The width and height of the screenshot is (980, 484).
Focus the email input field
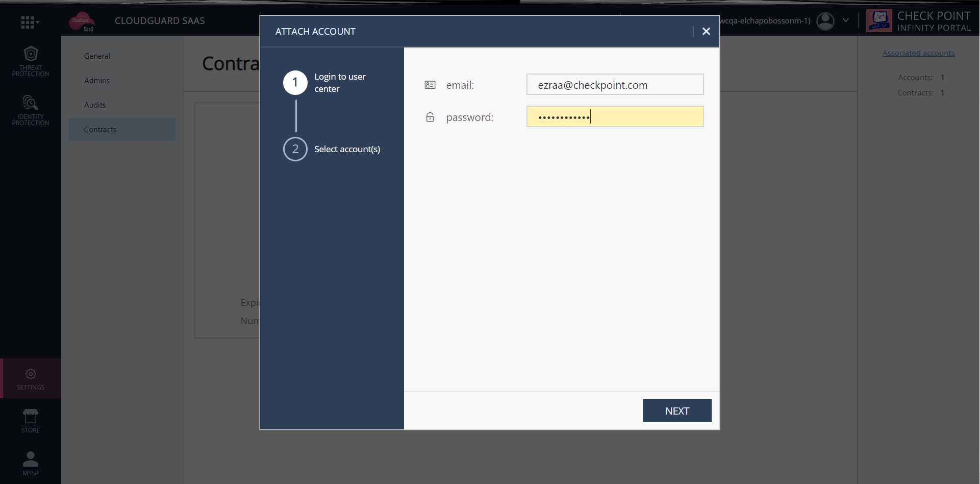tap(615, 84)
